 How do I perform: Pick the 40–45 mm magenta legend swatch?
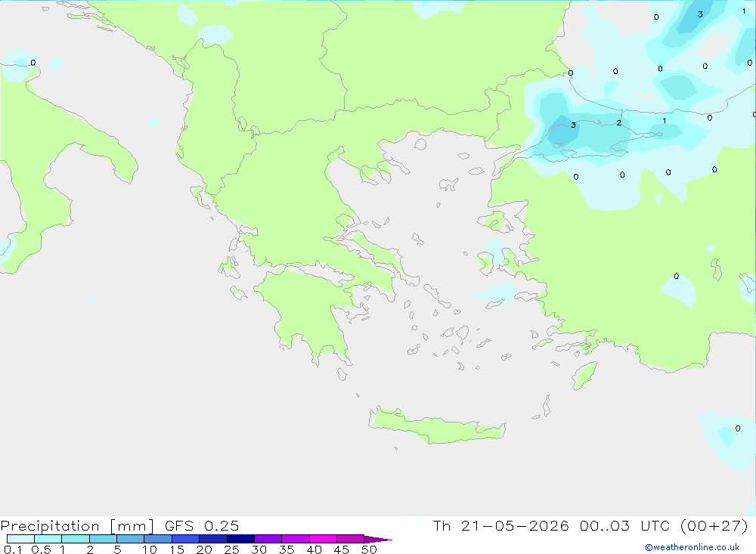point(323,539)
